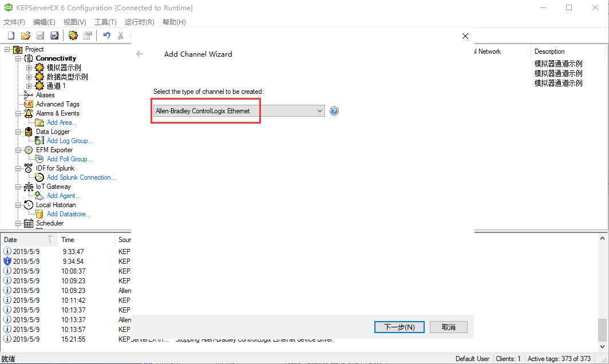This screenshot has width=609, height=364.
Task: Open the 帮助(H) menu
Action: tap(174, 22)
